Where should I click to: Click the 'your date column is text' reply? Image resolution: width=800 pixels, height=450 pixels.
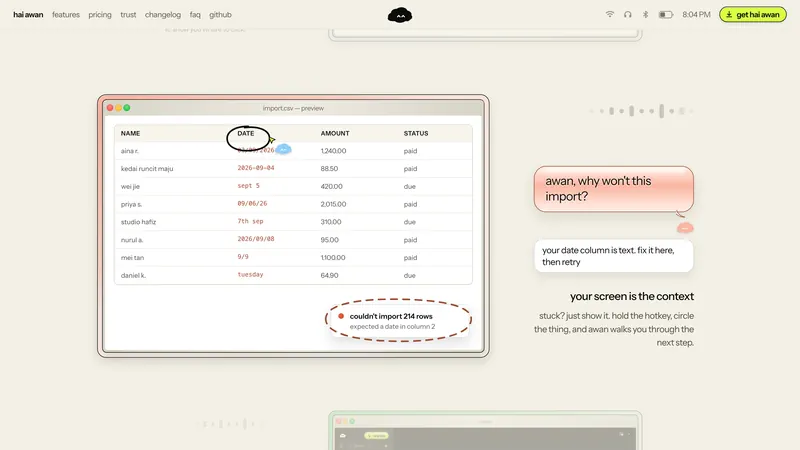pyautogui.click(x=614, y=256)
